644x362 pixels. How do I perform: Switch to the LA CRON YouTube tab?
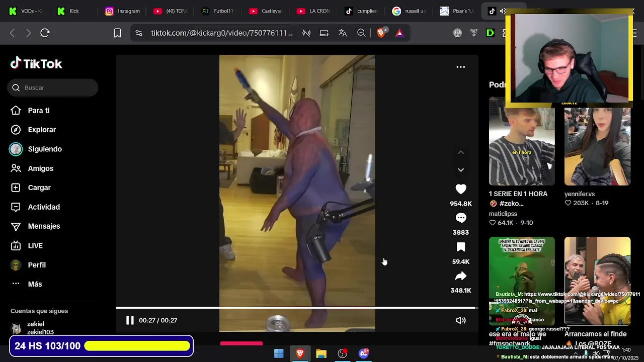pyautogui.click(x=313, y=11)
